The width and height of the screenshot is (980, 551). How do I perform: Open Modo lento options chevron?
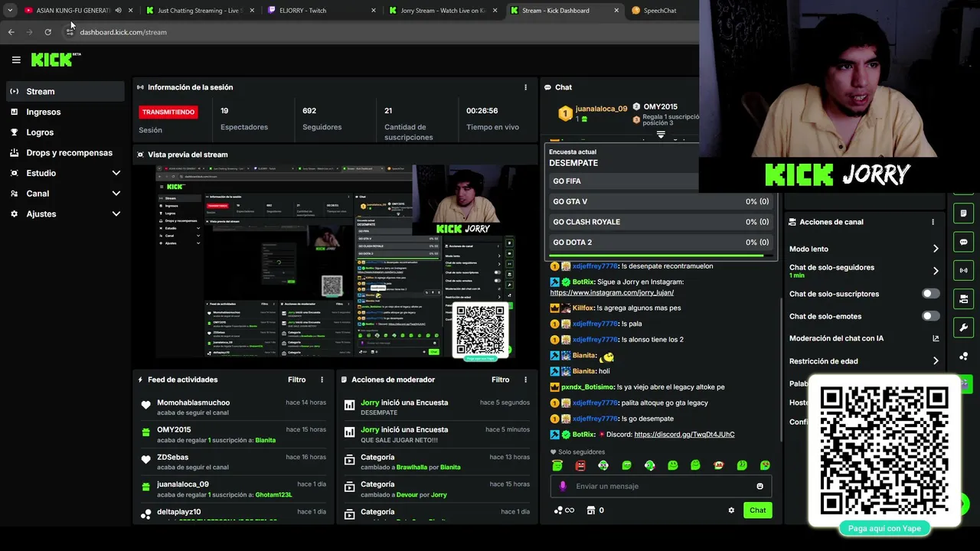tap(935, 249)
